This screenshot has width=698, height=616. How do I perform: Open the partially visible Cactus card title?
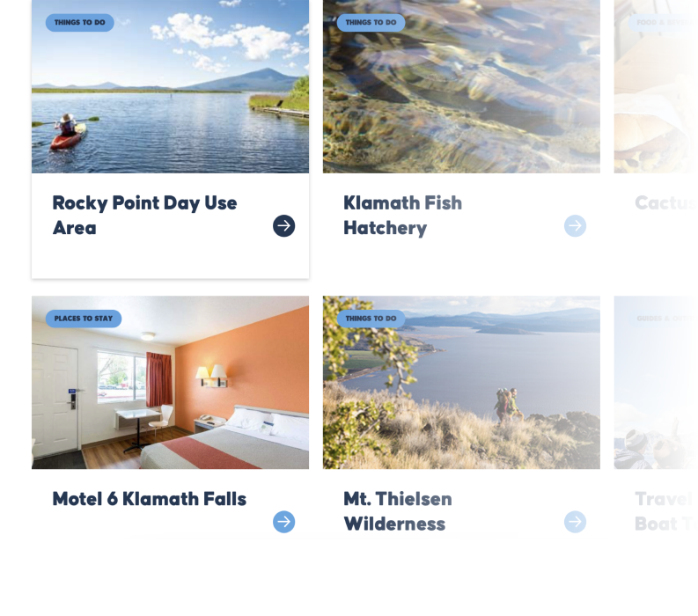(666, 203)
